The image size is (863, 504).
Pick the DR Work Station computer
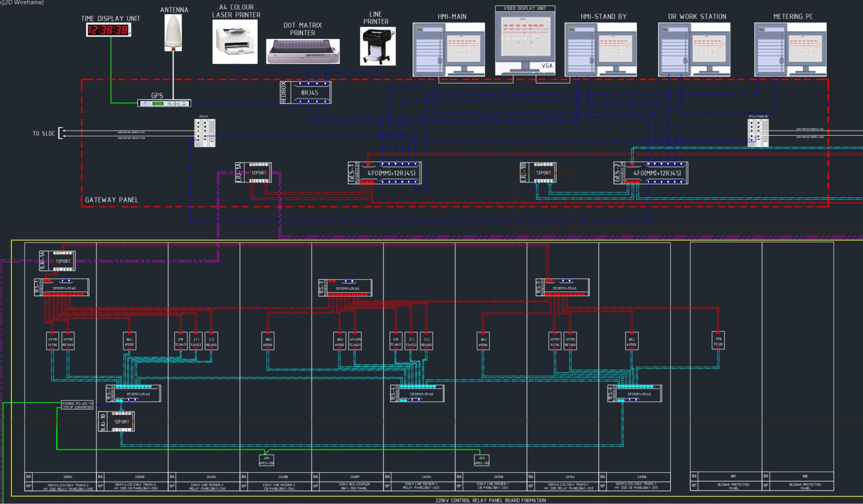click(694, 49)
